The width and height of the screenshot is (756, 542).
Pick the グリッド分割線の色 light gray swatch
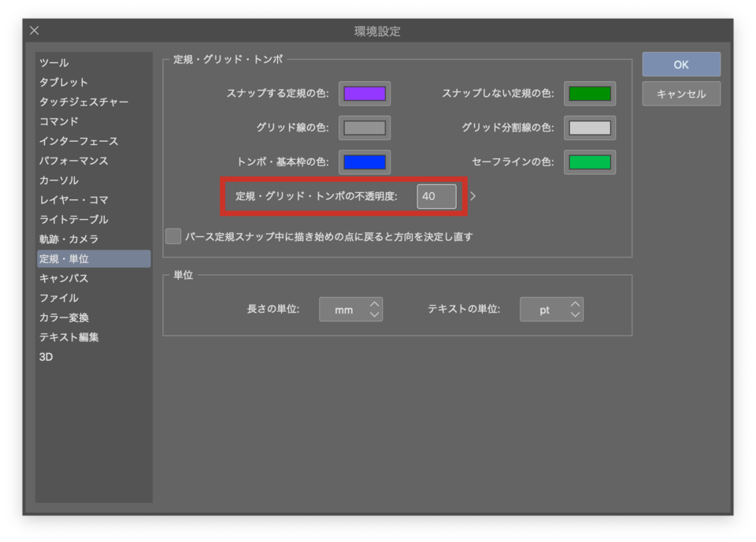(590, 128)
